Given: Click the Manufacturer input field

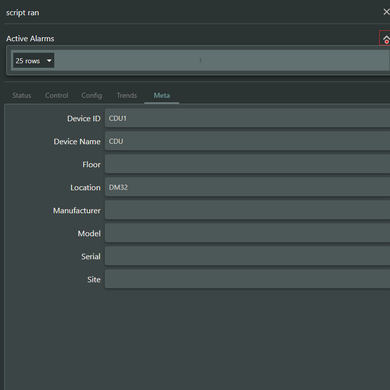Looking at the screenshot, I should click(247, 210).
